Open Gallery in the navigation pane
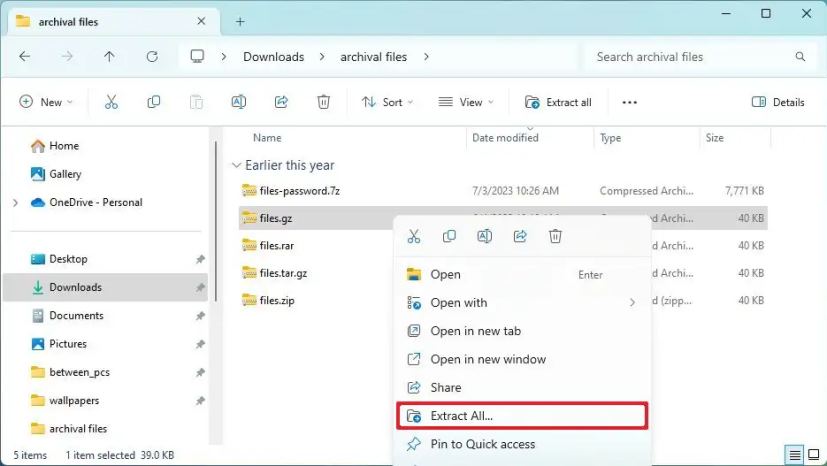This screenshot has height=466, width=827. click(56, 174)
